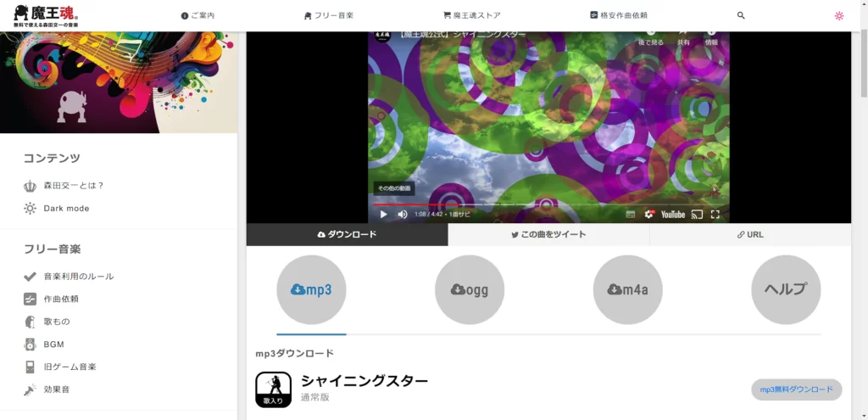Viewport: 868px width, 420px height.
Task: Open the この曲をツイート tab
Action: (548, 234)
